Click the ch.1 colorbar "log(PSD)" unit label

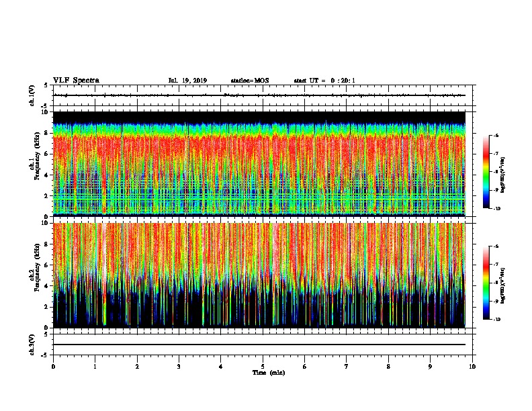(x=502, y=175)
